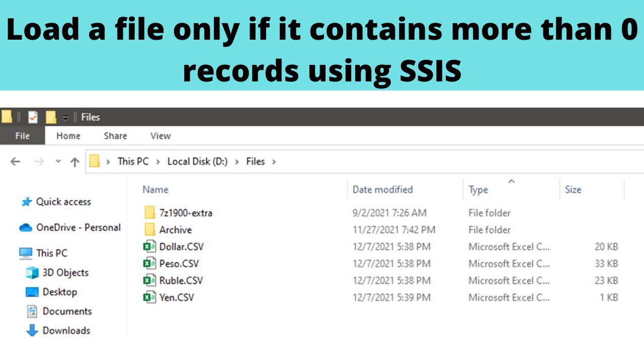The width and height of the screenshot is (644, 362).
Task: Click File folder type of 7z1900-extra
Action: click(490, 213)
